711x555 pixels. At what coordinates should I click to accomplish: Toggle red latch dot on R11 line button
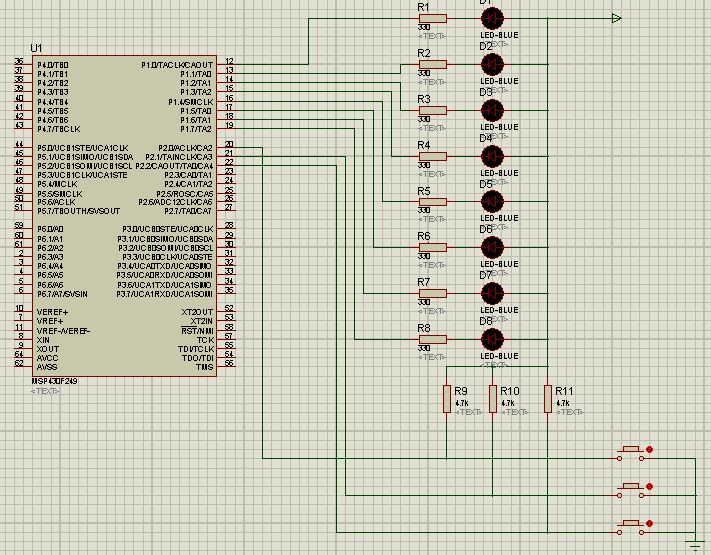click(649, 523)
